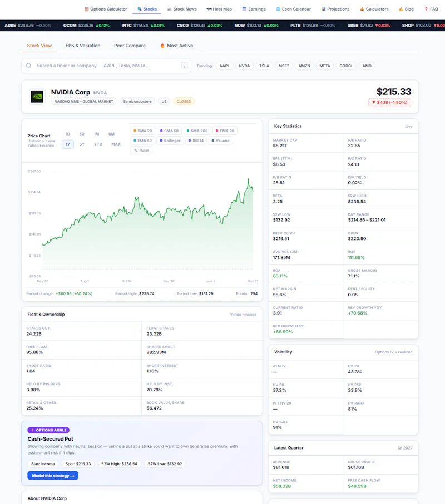
Task: Toggle the Volume overlay
Action: click(220, 141)
